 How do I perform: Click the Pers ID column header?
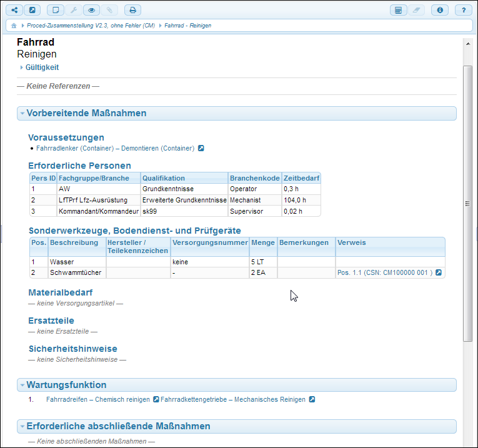click(x=44, y=178)
